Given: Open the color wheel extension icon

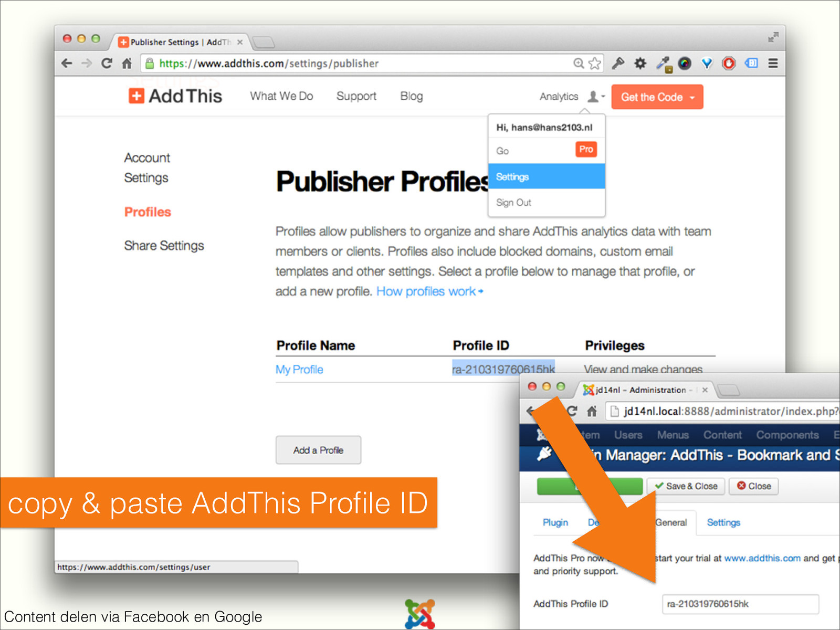Looking at the screenshot, I should 685,64.
